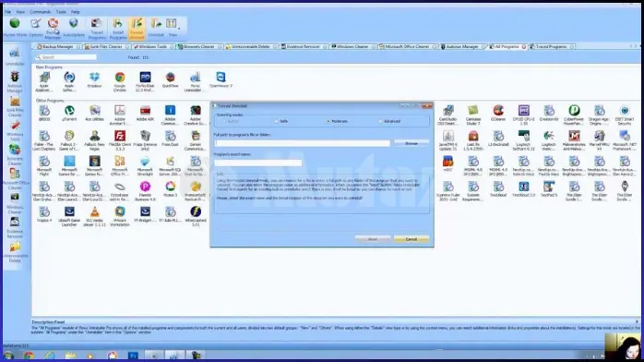
Task: Click the Browse button in the dialog
Action: pyautogui.click(x=411, y=143)
